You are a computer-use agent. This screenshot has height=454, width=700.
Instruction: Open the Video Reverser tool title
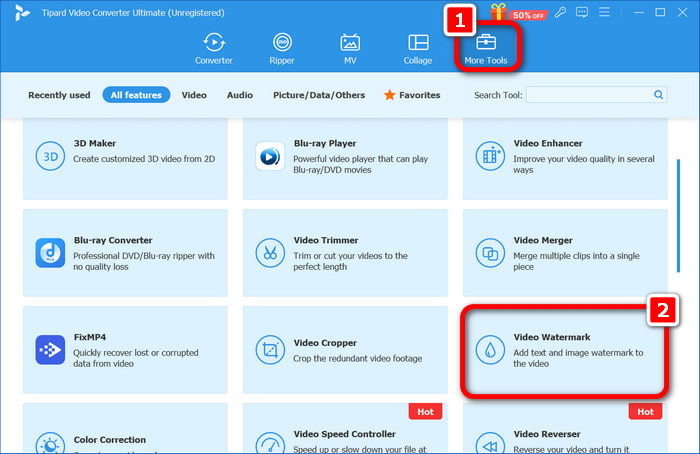click(547, 434)
